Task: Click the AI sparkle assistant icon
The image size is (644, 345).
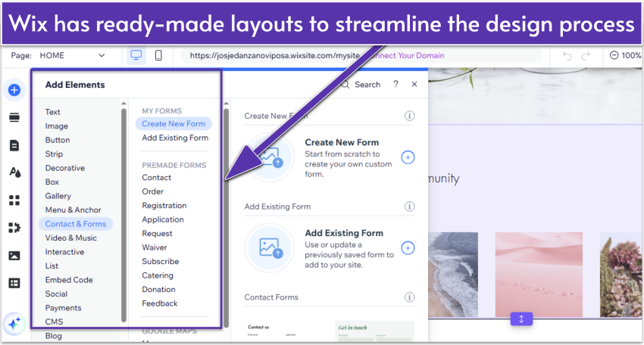Action: (x=14, y=324)
